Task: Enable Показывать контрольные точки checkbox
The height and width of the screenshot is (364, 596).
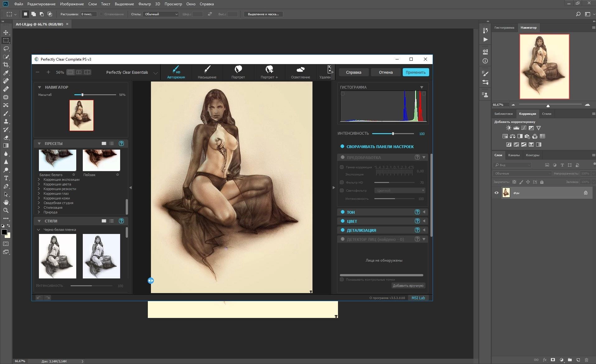Action: 342,279
